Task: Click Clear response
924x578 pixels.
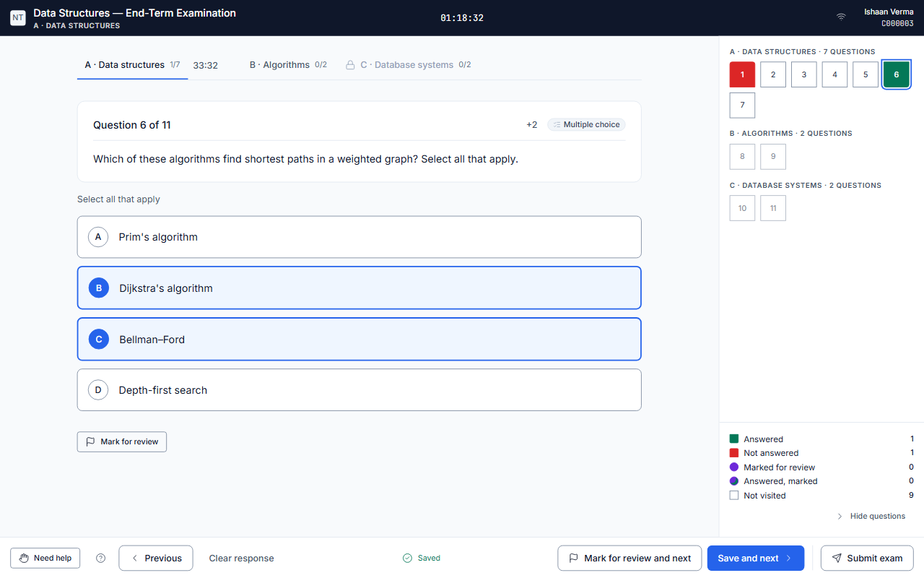Action: tap(241, 558)
